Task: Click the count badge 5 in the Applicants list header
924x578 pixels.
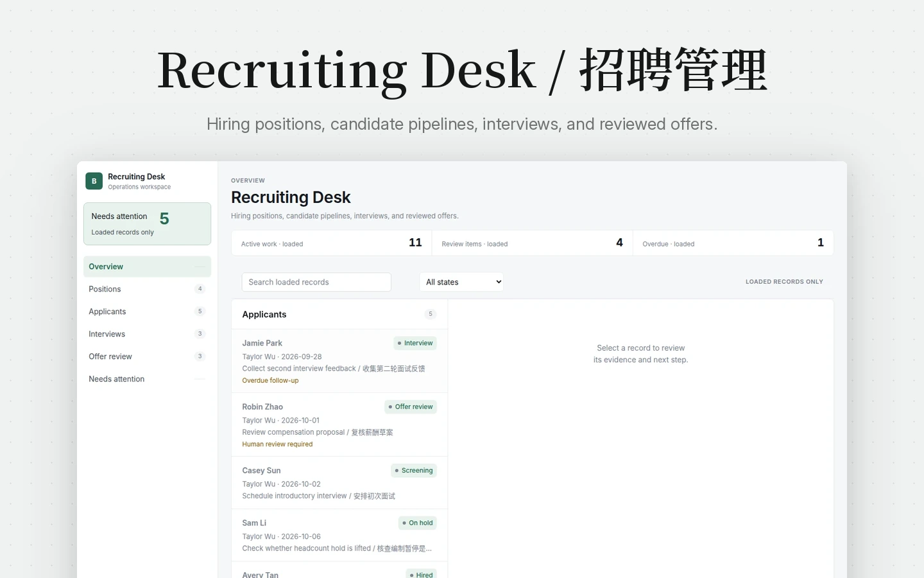Action: point(431,314)
